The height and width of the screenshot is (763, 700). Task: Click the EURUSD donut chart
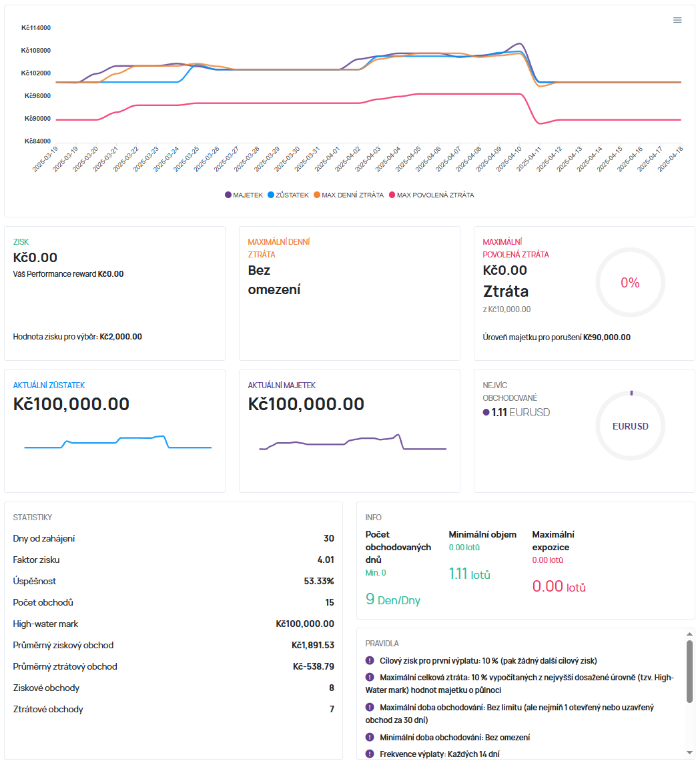(x=630, y=426)
